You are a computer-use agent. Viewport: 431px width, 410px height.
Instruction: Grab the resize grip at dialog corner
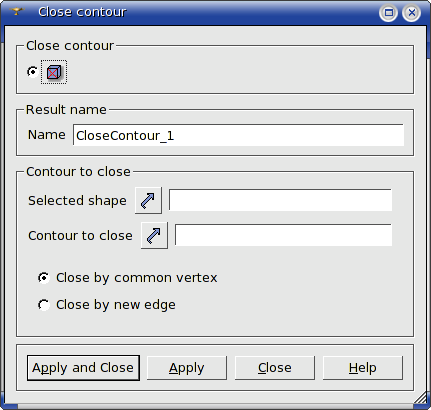pos(421,398)
